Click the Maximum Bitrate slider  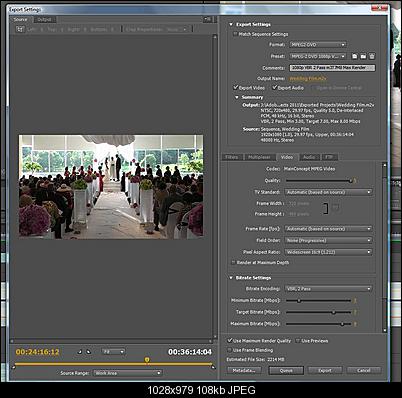pyautogui.click(x=319, y=324)
